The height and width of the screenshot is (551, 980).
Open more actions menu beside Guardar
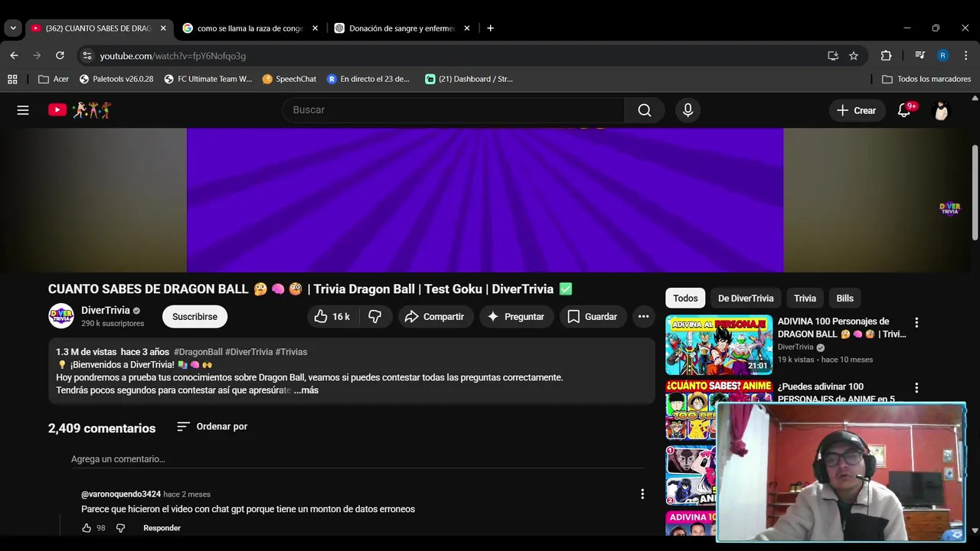(643, 317)
